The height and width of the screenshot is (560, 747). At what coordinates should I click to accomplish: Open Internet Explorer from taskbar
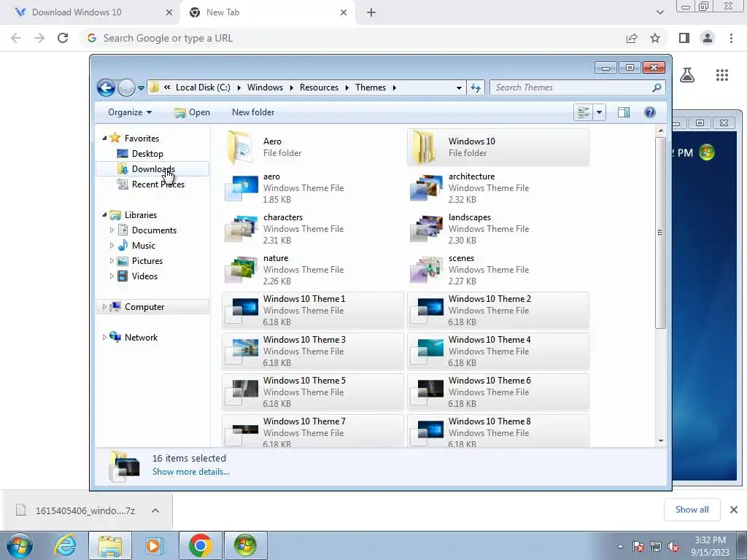point(65,545)
